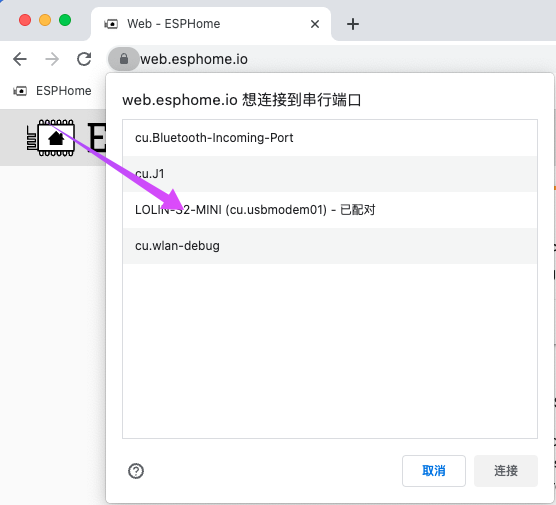The image size is (556, 505).
Task: Click the 连接 connect button
Action: click(x=506, y=471)
